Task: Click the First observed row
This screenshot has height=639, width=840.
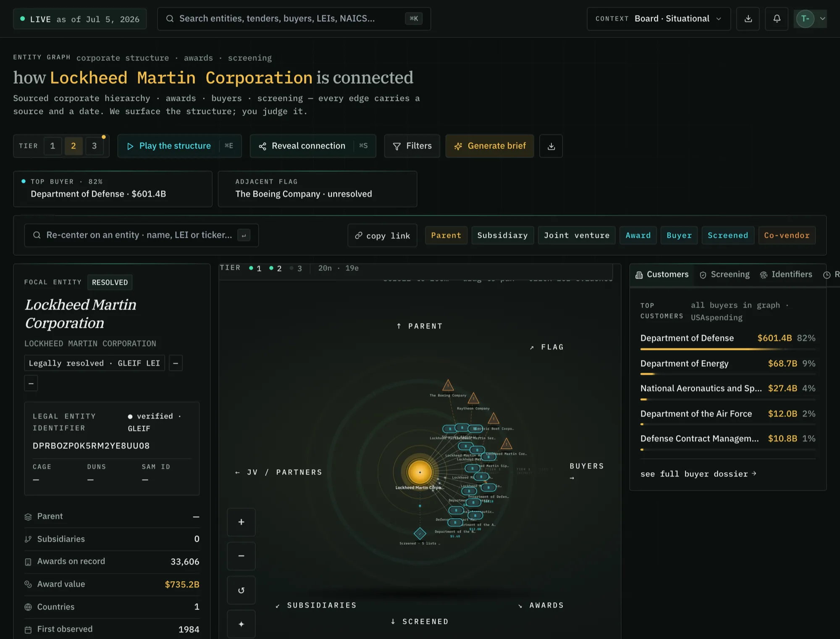Action: [112, 629]
